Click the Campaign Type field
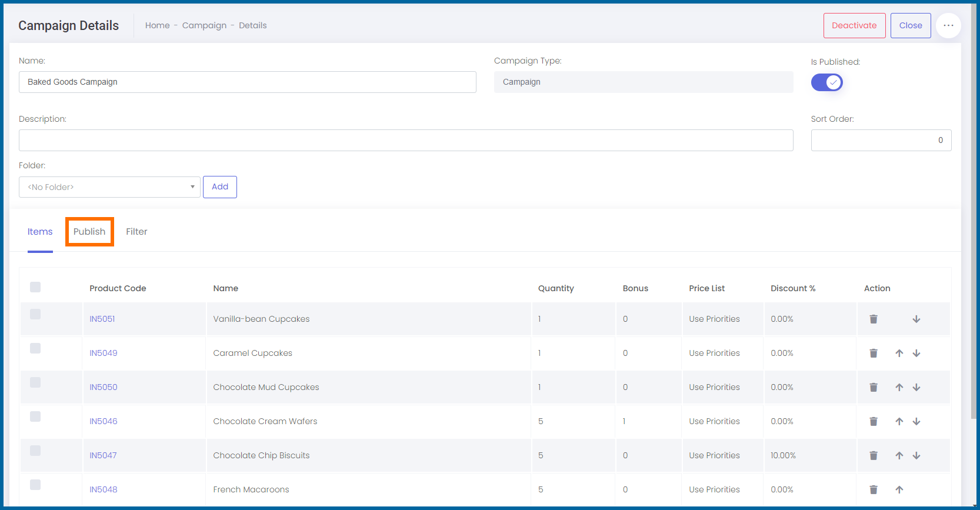This screenshot has height=510, width=980. [644, 82]
